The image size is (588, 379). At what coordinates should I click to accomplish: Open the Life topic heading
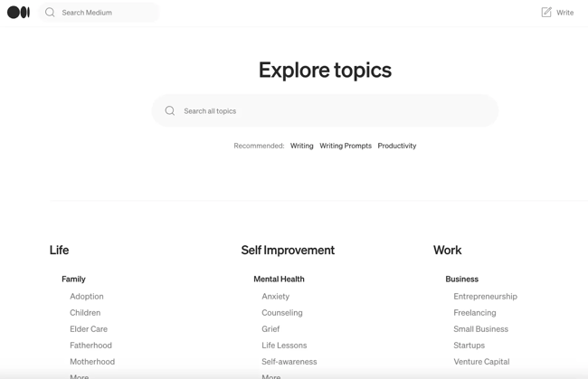click(59, 250)
